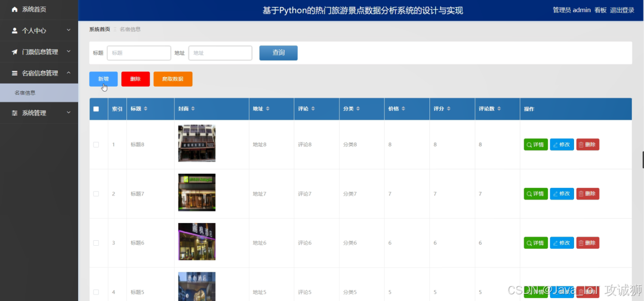
Task: Click 删除 for row 标题6
Action: click(588, 243)
